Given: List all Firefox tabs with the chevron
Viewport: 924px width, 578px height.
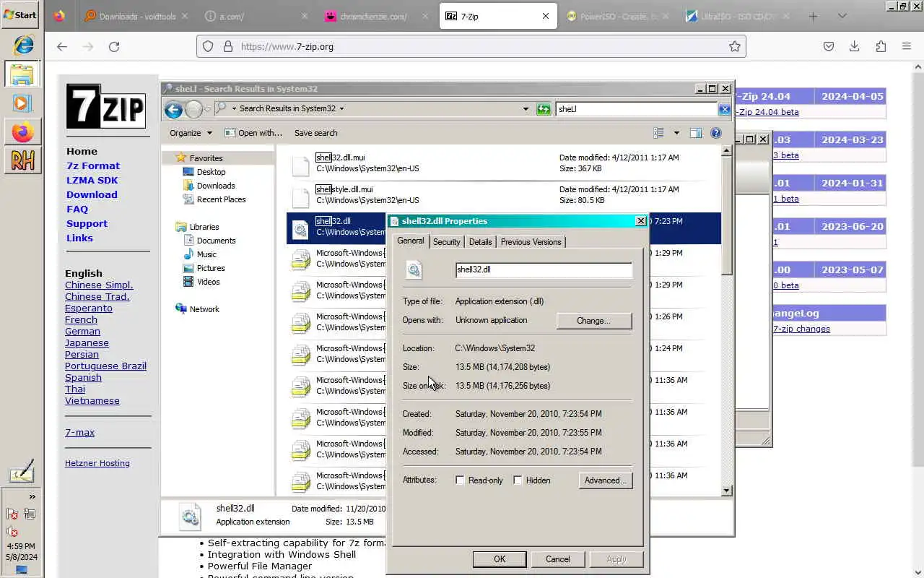Looking at the screenshot, I should pyautogui.click(x=842, y=16).
